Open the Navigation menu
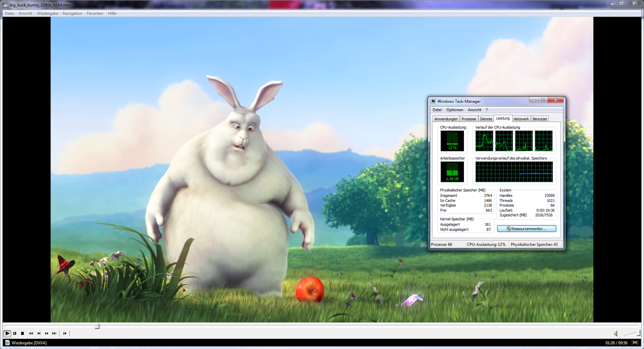 (x=72, y=14)
